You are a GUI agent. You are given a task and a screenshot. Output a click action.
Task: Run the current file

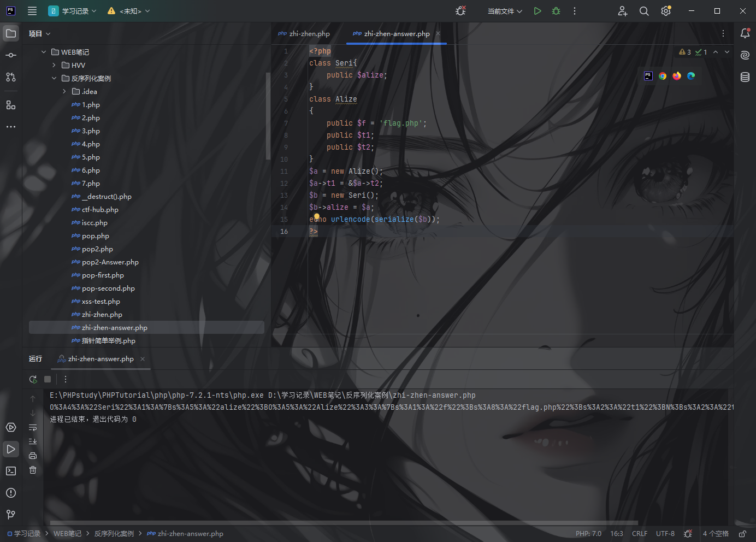[x=538, y=11]
